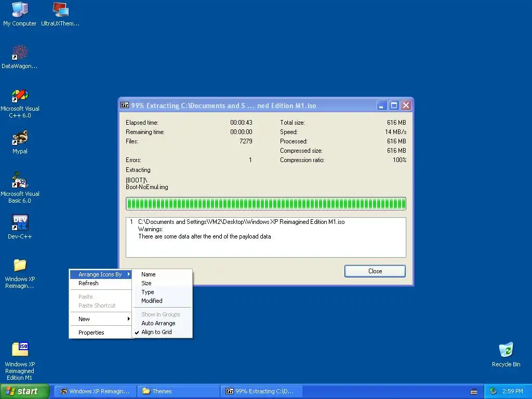
Task: Close the 7-Zip window with X
Action: coord(406,105)
